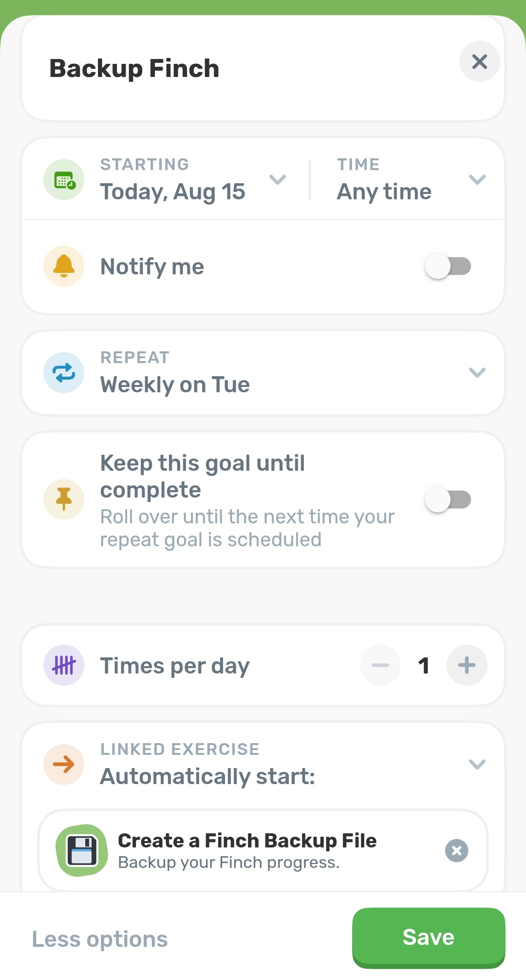Save the Backup Finch goal
Viewport: 526px width, 980px height.
[429, 938]
